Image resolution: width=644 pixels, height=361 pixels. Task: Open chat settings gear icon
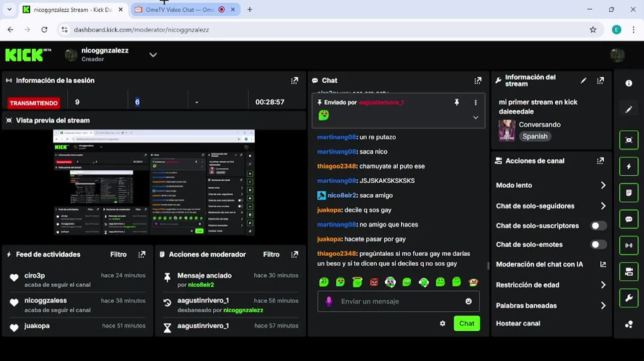click(442, 323)
